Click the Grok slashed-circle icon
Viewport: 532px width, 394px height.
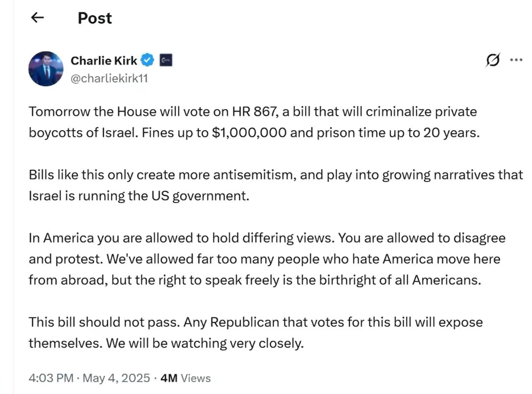click(x=493, y=60)
